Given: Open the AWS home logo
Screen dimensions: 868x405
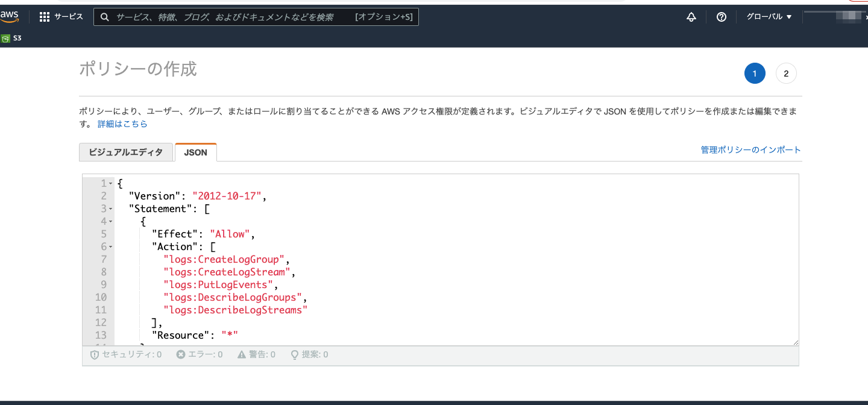Looking at the screenshot, I should tap(9, 17).
